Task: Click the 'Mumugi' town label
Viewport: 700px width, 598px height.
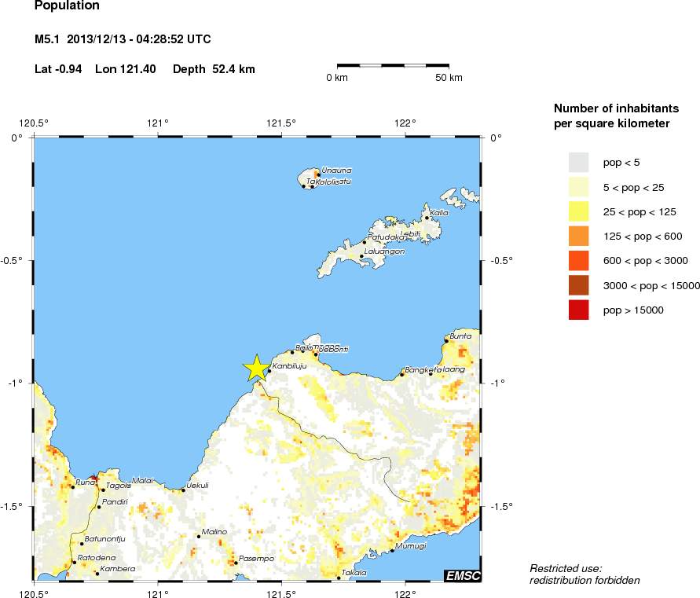Action: pos(411,546)
